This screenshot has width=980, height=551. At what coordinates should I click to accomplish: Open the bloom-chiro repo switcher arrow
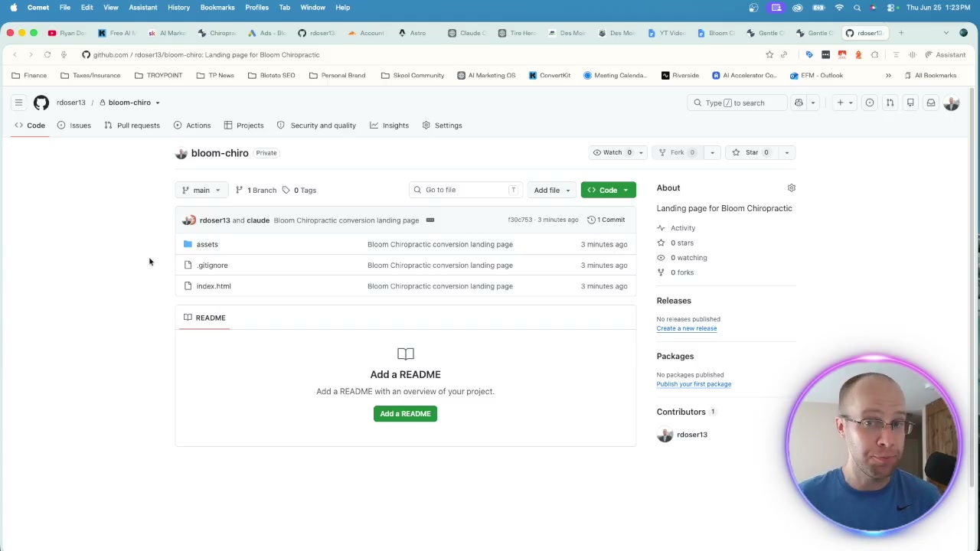click(x=158, y=103)
